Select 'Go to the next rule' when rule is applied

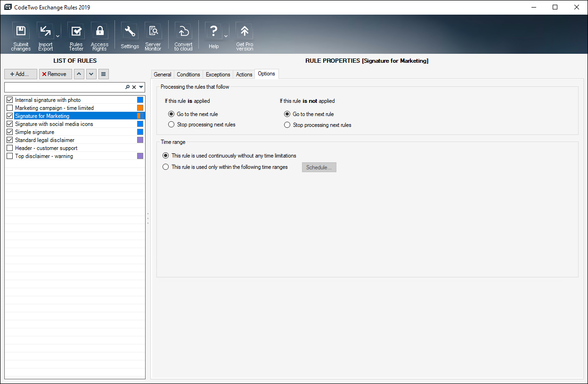pyautogui.click(x=171, y=114)
